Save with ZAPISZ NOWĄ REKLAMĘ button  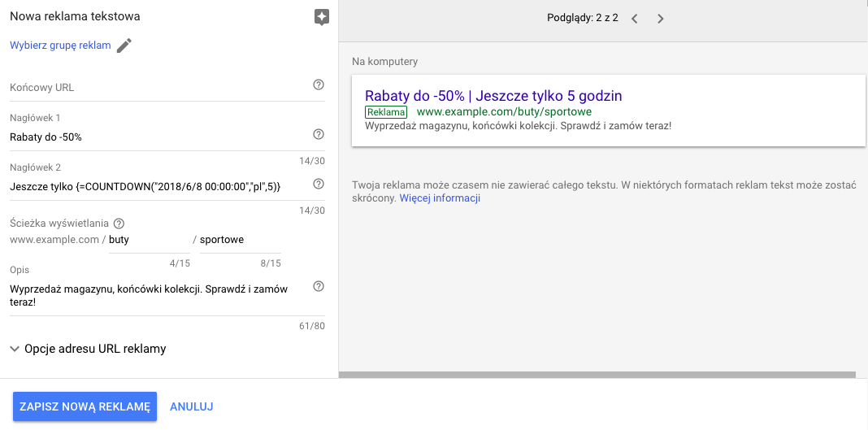85,406
